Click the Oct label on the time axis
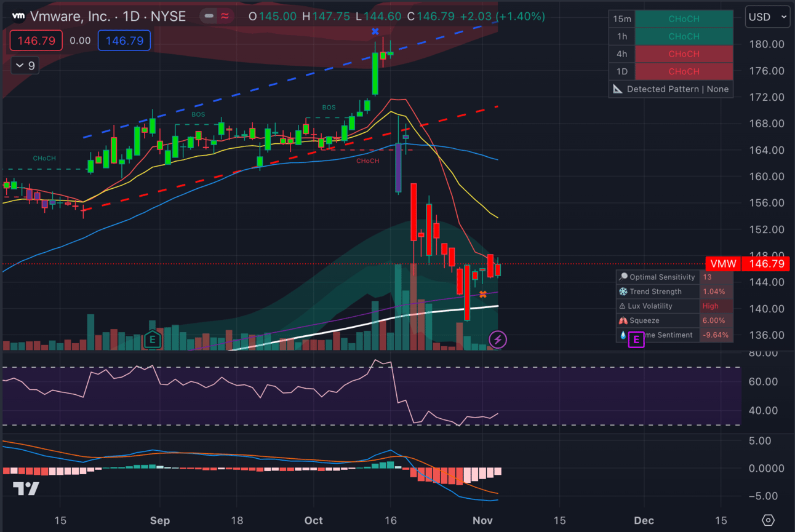 pyautogui.click(x=313, y=520)
